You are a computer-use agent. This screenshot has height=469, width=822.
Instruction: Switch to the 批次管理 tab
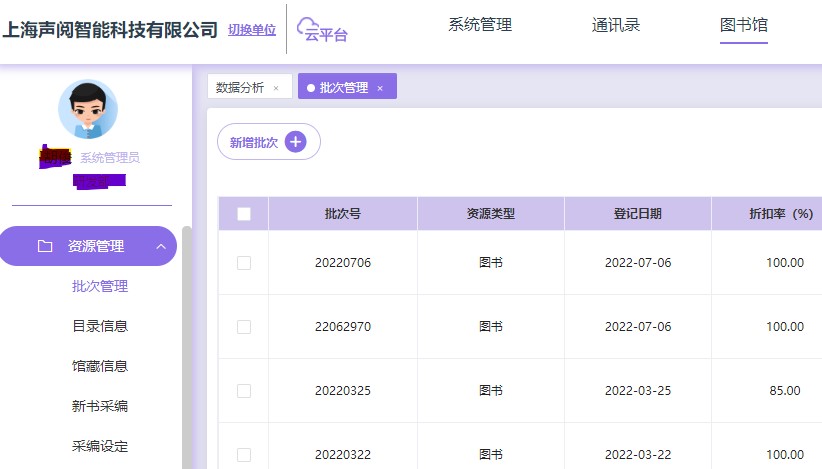[x=347, y=86]
